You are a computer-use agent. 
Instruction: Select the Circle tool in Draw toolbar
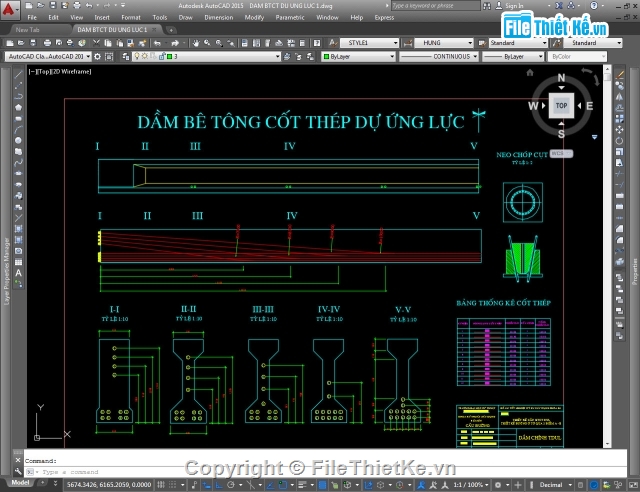[18, 140]
